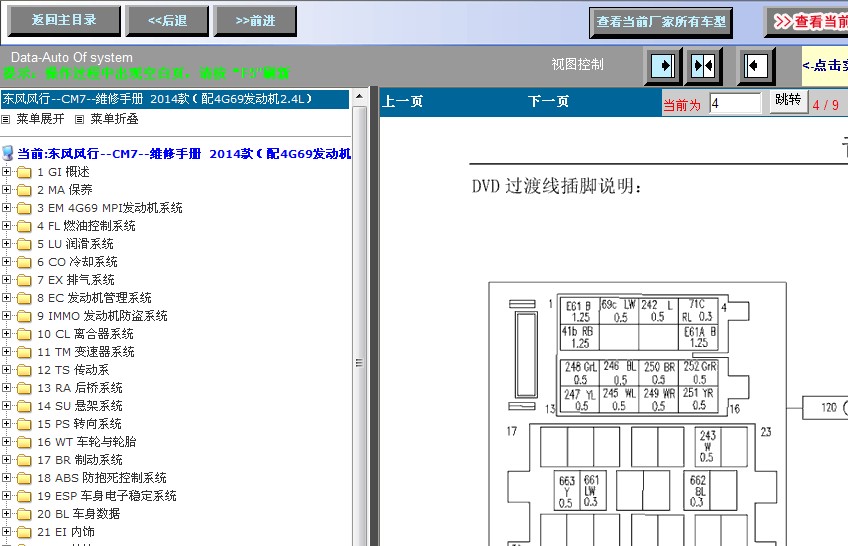Click folder icon of 1 GI 概述
Image resolution: width=848 pixels, height=546 pixels.
click(x=24, y=172)
